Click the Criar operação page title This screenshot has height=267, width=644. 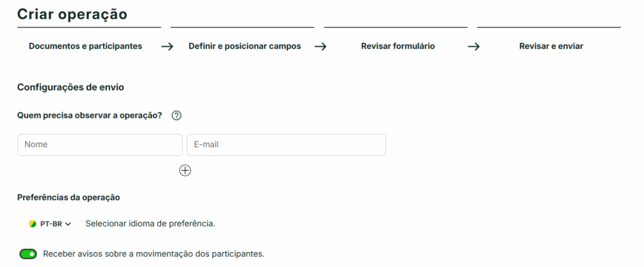pyautogui.click(x=72, y=13)
